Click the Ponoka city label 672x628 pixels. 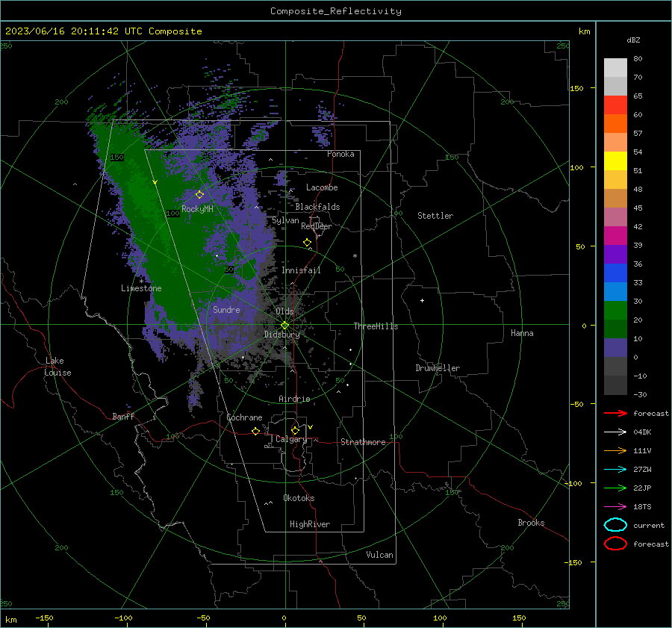[x=340, y=154]
